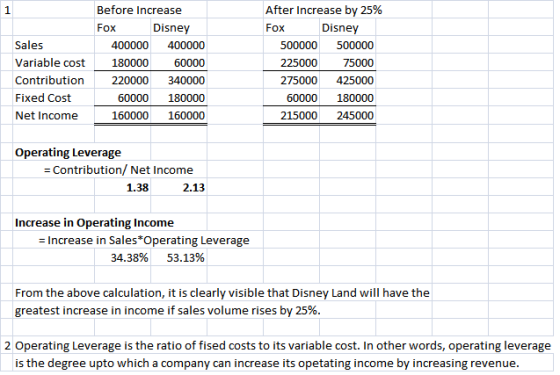
Task: Click Disney net income 245000
Action: (355, 115)
